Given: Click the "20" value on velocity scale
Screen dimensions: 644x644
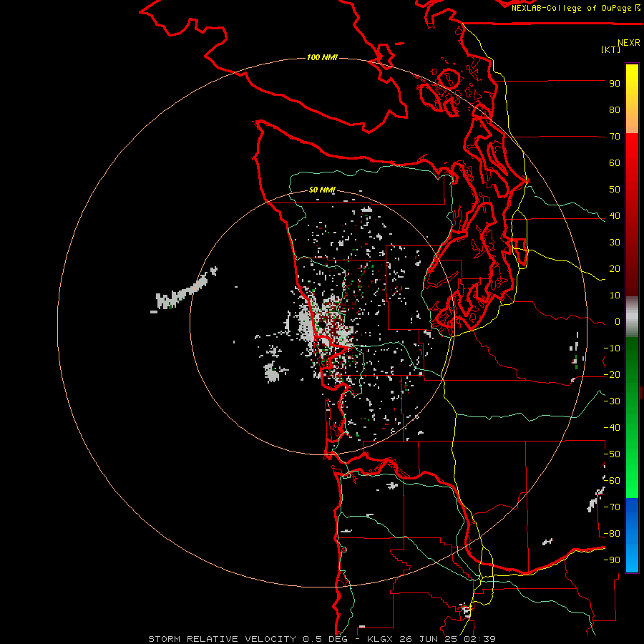Looking at the screenshot, I should click(x=615, y=269).
